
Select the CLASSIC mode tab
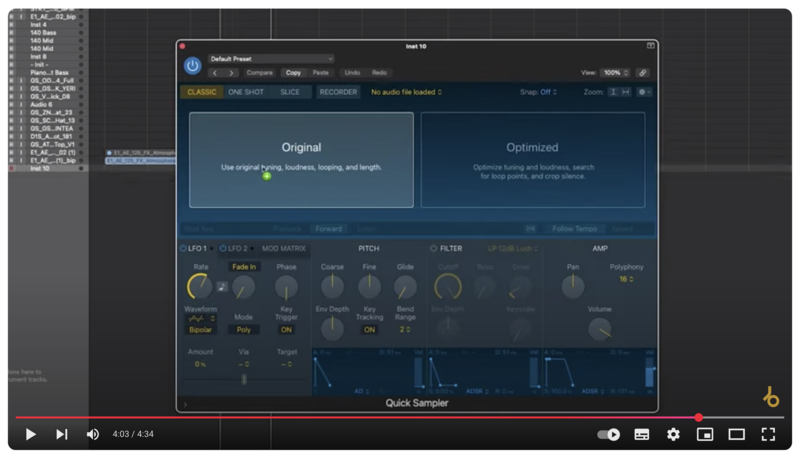(202, 92)
